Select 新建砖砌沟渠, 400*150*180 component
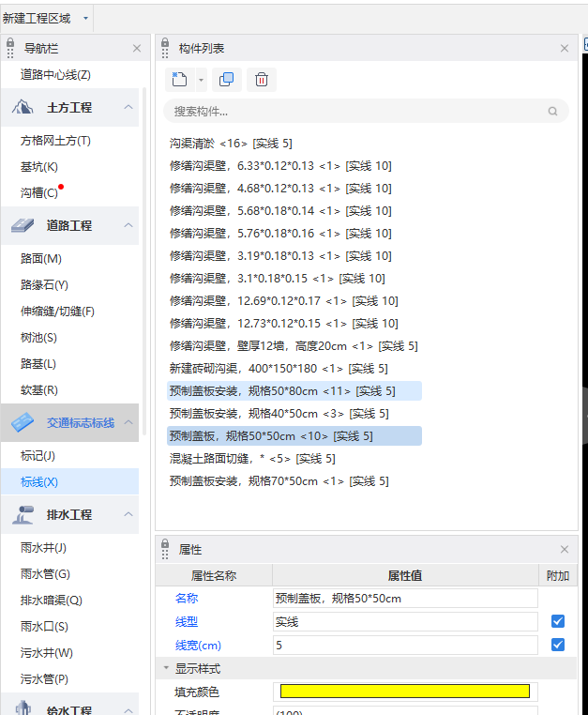Viewport: 588px width, 715px height. 279,369
